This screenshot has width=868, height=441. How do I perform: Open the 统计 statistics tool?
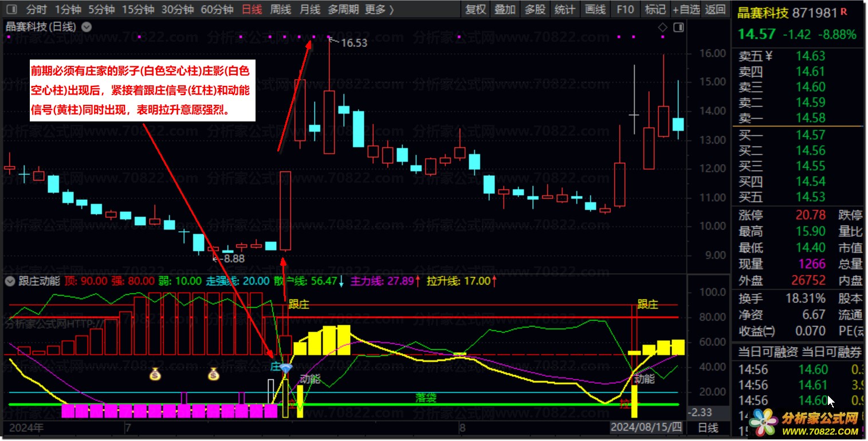565,9
